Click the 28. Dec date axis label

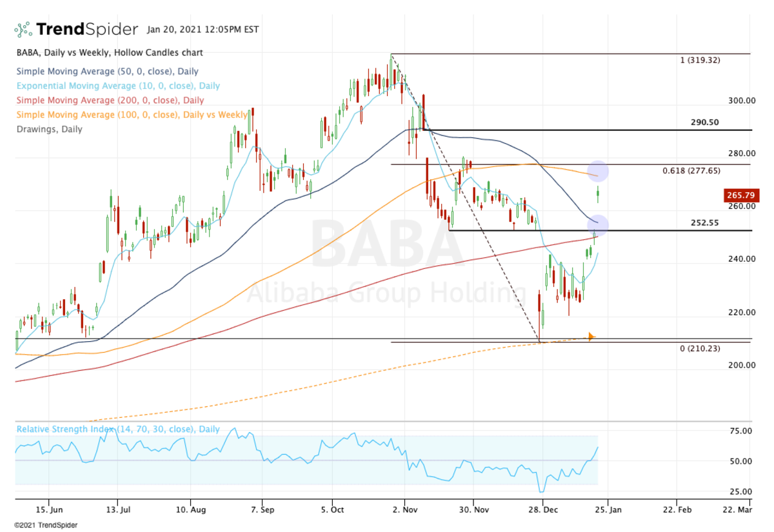click(x=543, y=509)
